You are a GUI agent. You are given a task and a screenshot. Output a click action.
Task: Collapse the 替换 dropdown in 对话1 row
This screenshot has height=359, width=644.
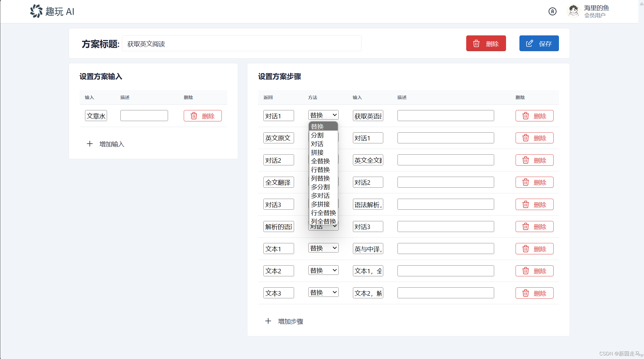tap(323, 115)
